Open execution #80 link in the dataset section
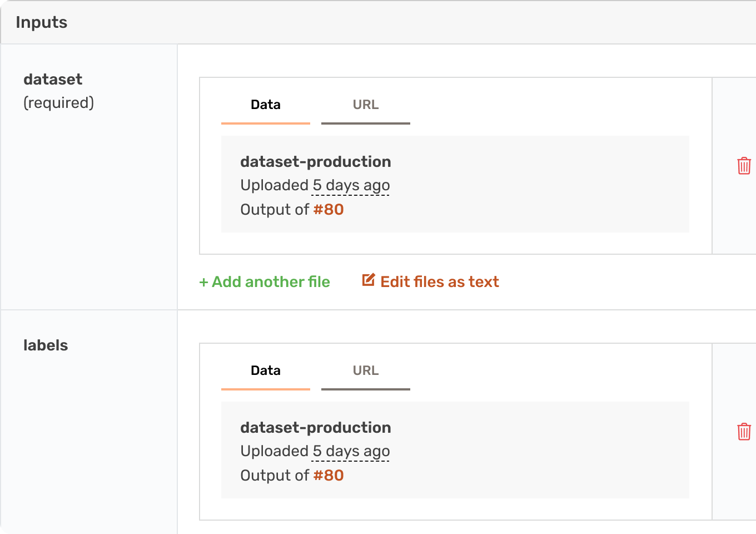 tap(328, 210)
